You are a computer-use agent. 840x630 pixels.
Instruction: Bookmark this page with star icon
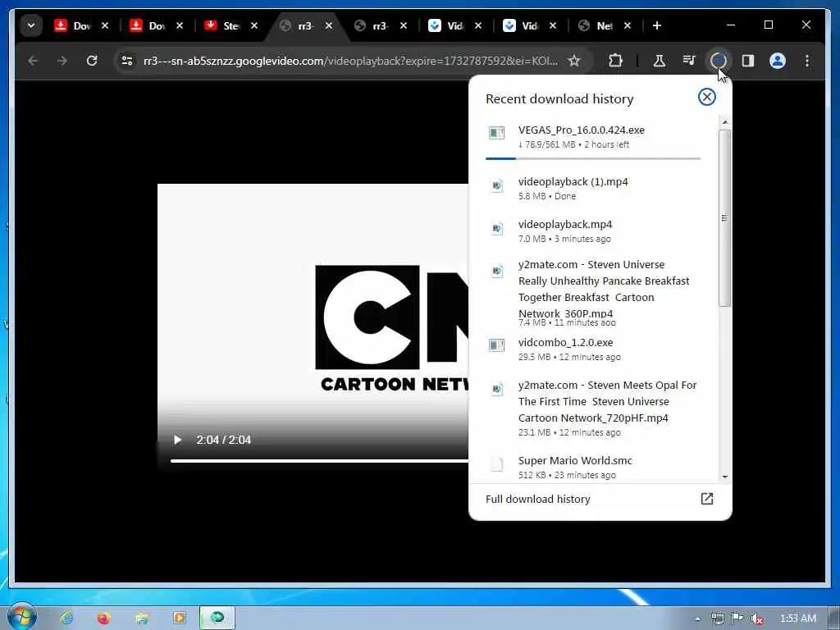pyautogui.click(x=573, y=61)
